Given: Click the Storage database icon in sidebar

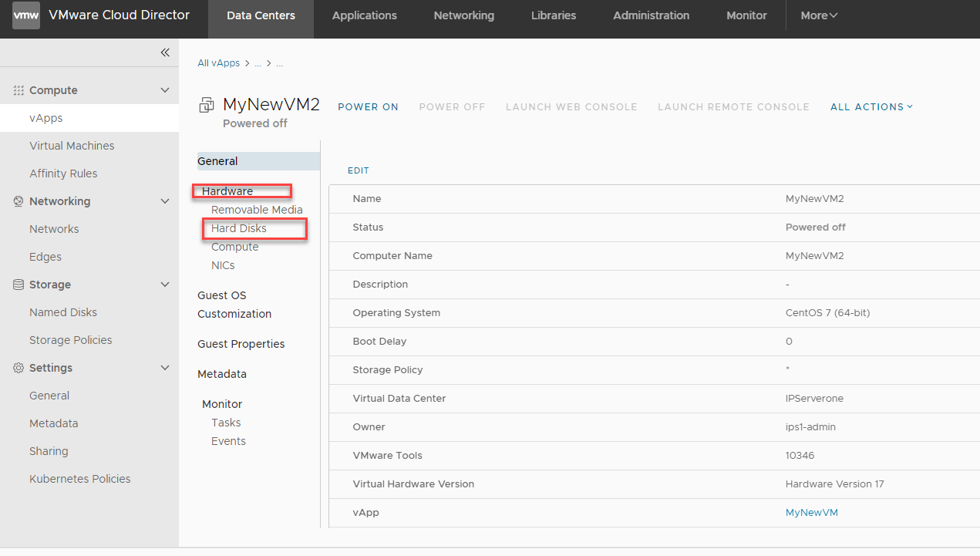Looking at the screenshot, I should point(19,285).
